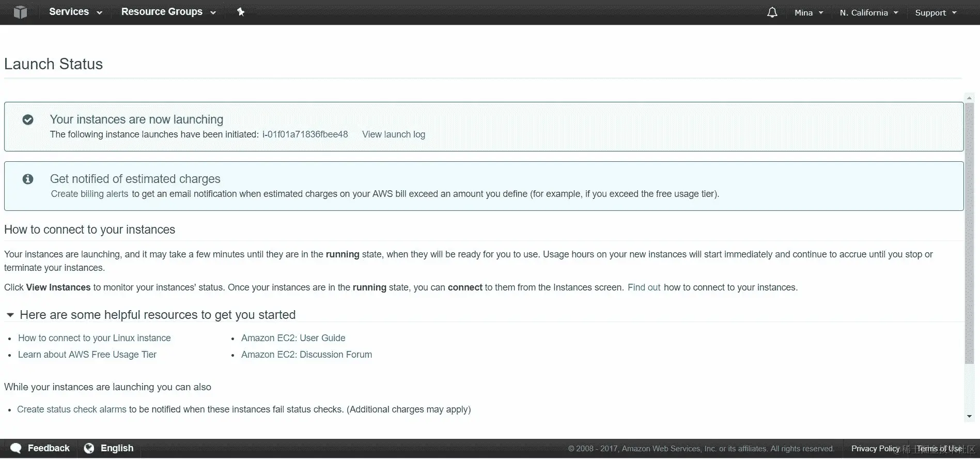This screenshot has height=459, width=980.
Task: Open How to connect to your Linux instance
Action: coord(95,338)
